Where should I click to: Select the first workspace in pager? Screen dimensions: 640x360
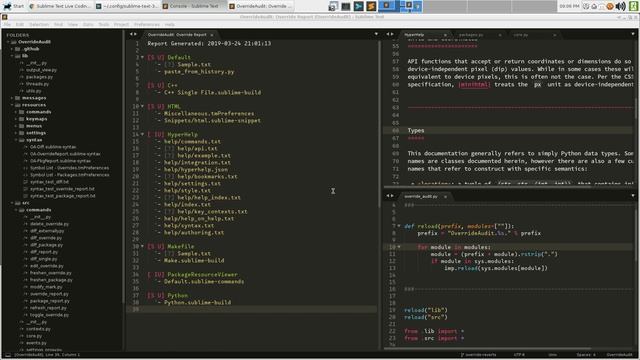[x=389, y=6]
